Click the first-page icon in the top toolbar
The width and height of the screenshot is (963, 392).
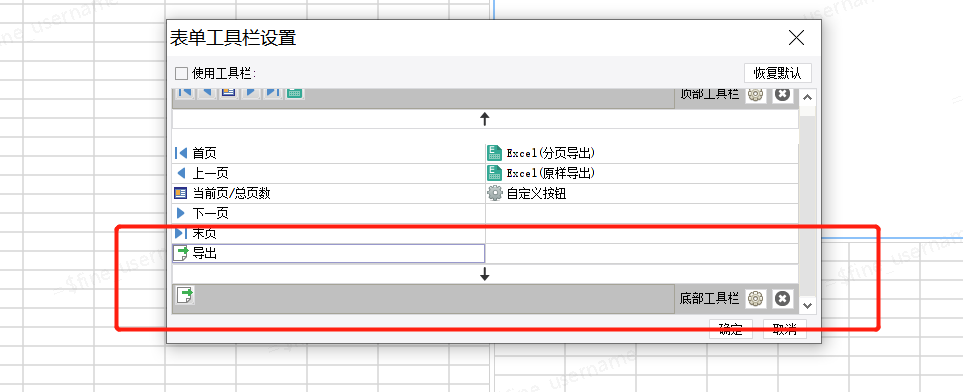185,93
